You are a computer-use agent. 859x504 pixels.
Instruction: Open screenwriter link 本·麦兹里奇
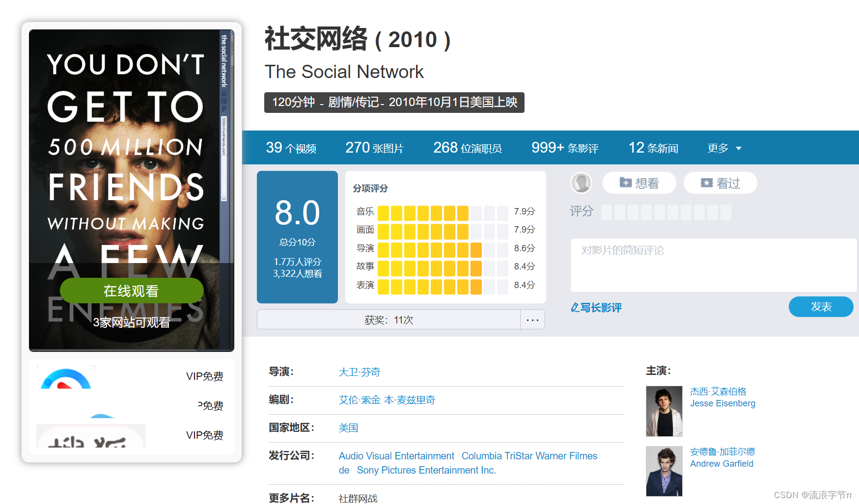pyautogui.click(x=410, y=400)
